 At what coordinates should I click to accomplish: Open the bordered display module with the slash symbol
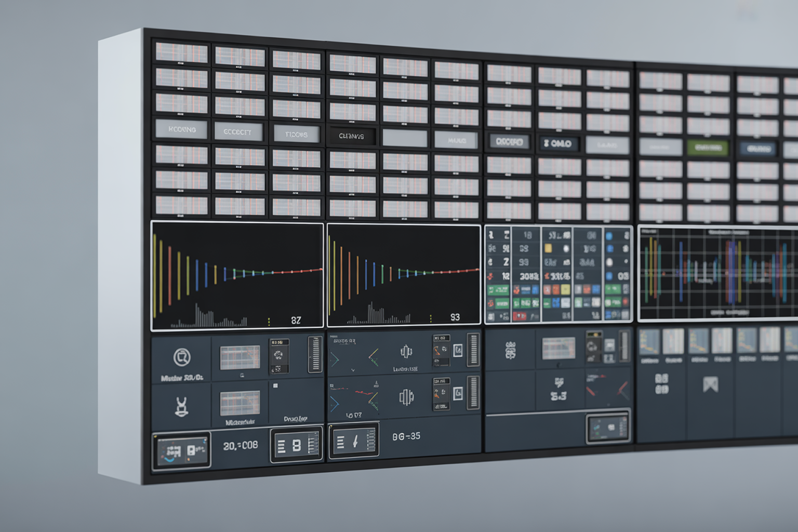point(354,442)
